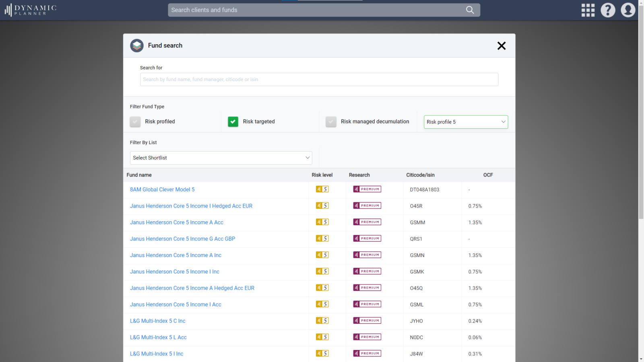This screenshot has height=362, width=644.
Task: Click Premium badge for Income I Hedged Acc EUR
Action: pos(367,206)
